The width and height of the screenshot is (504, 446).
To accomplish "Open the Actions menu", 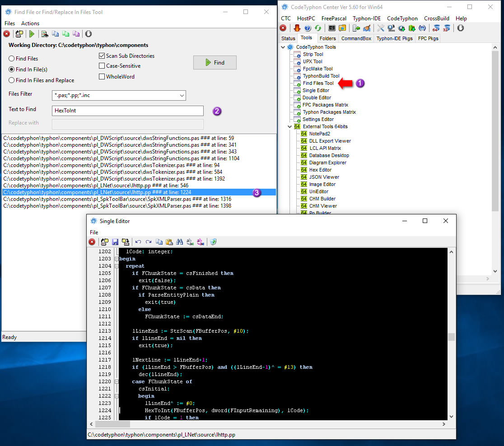I will [30, 23].
